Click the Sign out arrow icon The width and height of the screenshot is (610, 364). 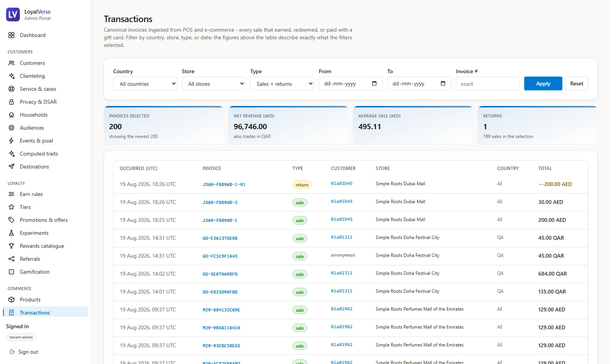point(12,352)
